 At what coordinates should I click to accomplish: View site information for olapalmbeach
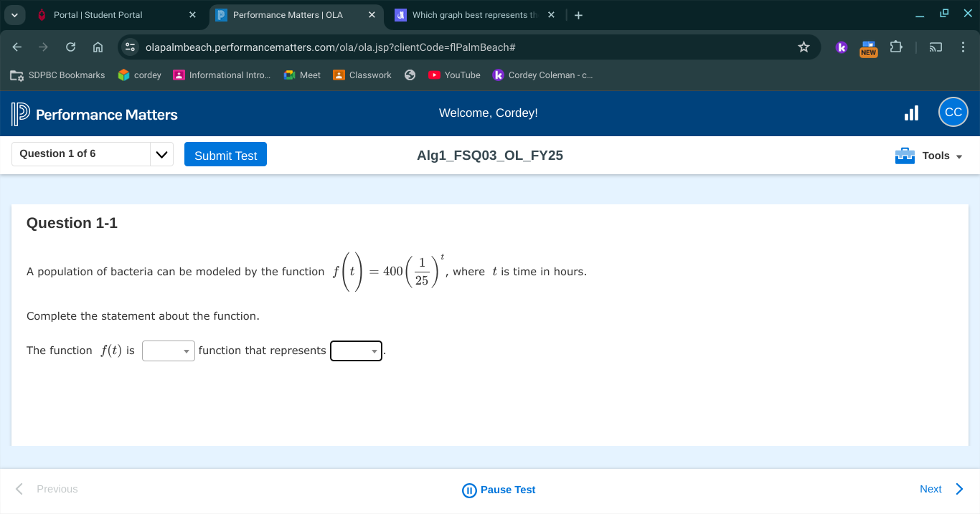point(130,47)
